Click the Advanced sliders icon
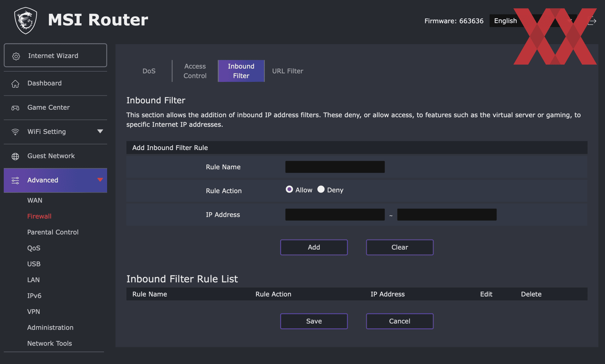The height and width of the screenshot is (364, 605). point(15,180)
